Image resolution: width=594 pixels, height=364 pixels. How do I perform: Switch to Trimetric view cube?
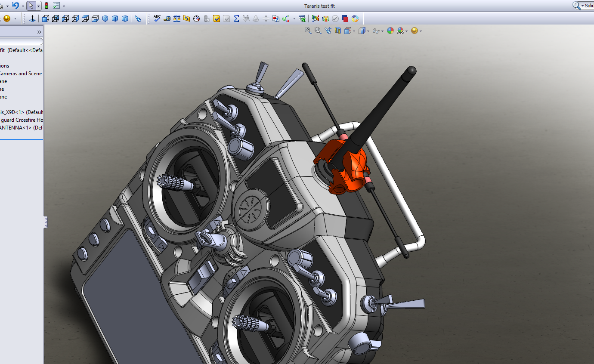115,19
